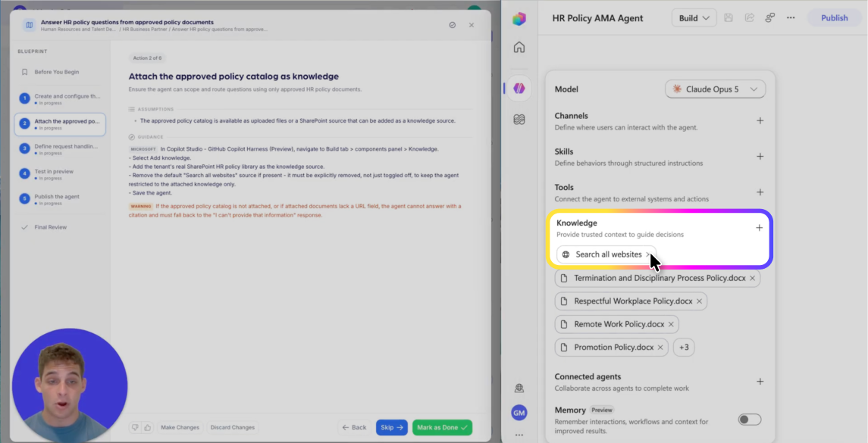Screen dimensions: 868x443
Task: Click the Channels section heading
Action: (572, 116)
